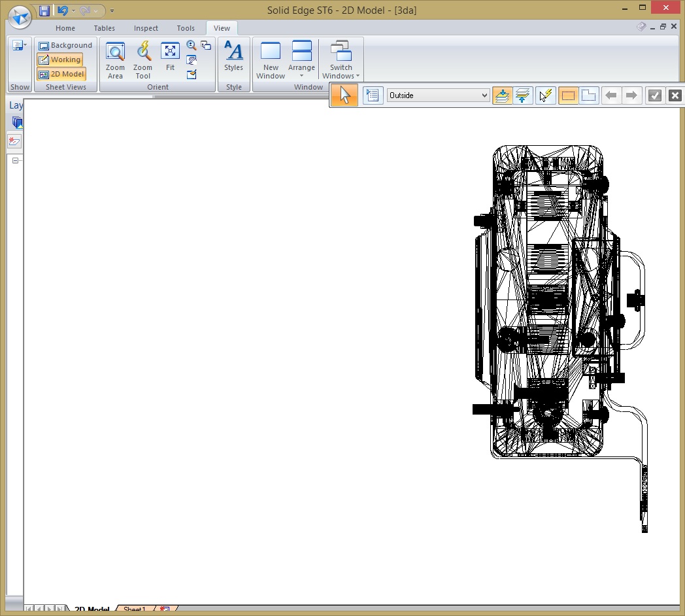Save the document using the floppy disk icon
Image resolution: width=685 pixels, height=616 pixels.
(44, 10)
